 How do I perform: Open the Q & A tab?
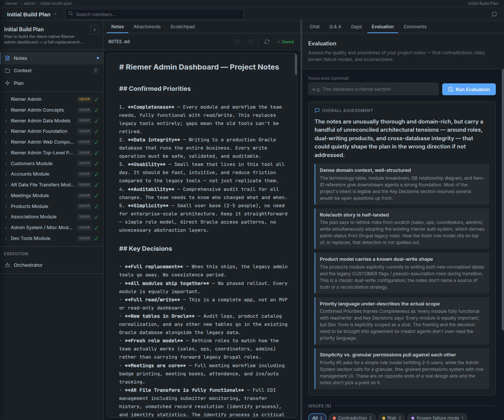click(x=335, y=27)
